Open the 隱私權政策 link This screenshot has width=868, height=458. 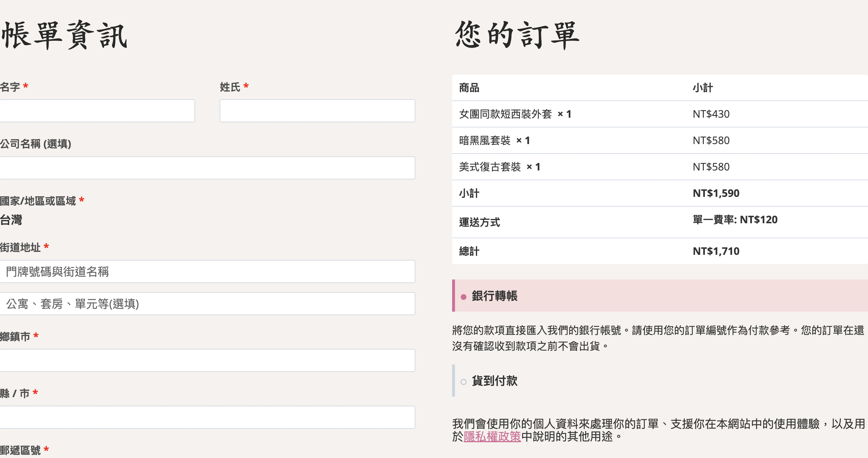pyautogui.click(x=492, y=436)
